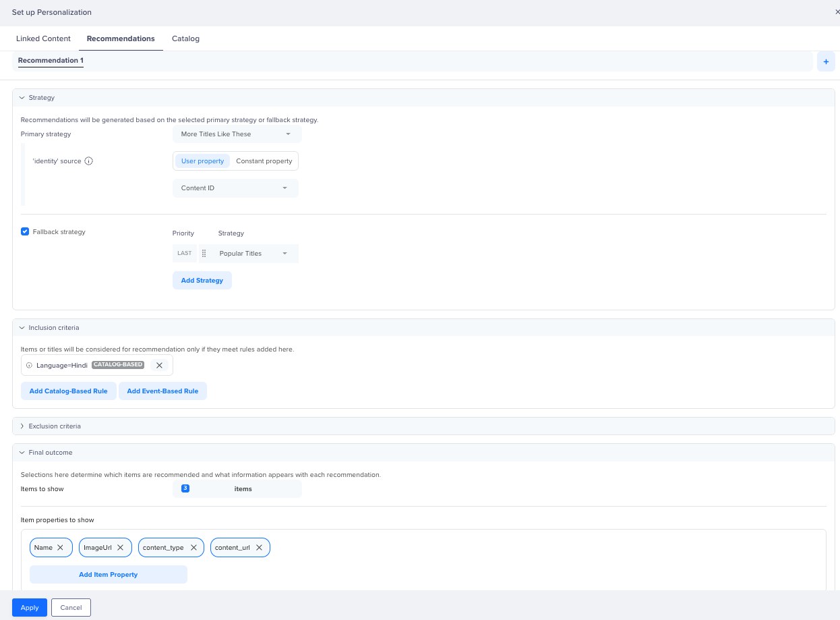
Task: Click the content_url chip label
Action: [233, 548]
